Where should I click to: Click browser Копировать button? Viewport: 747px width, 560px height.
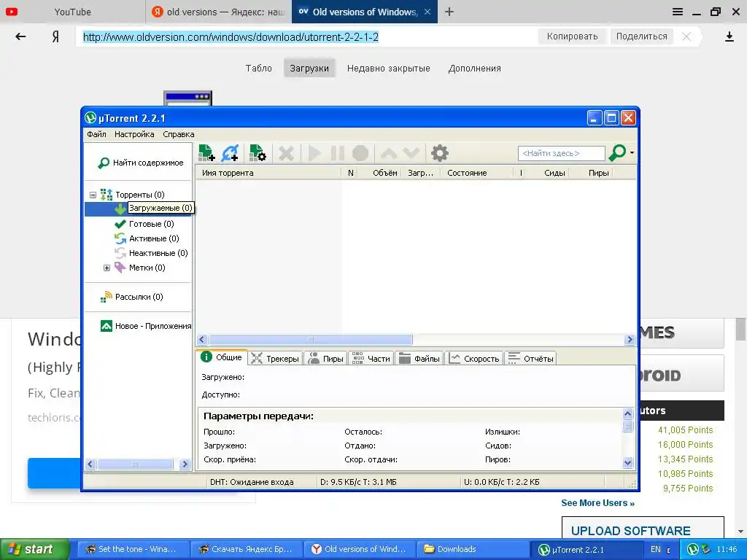572,36
